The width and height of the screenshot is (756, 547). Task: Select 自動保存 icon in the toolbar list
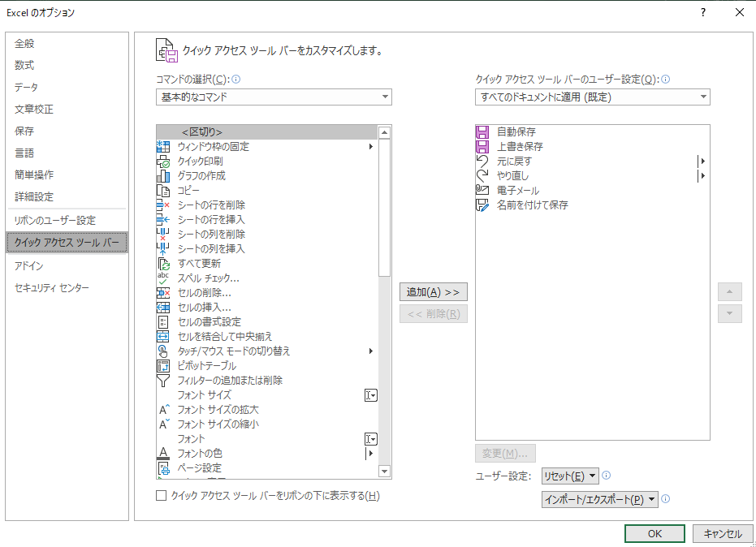(482, 132)
